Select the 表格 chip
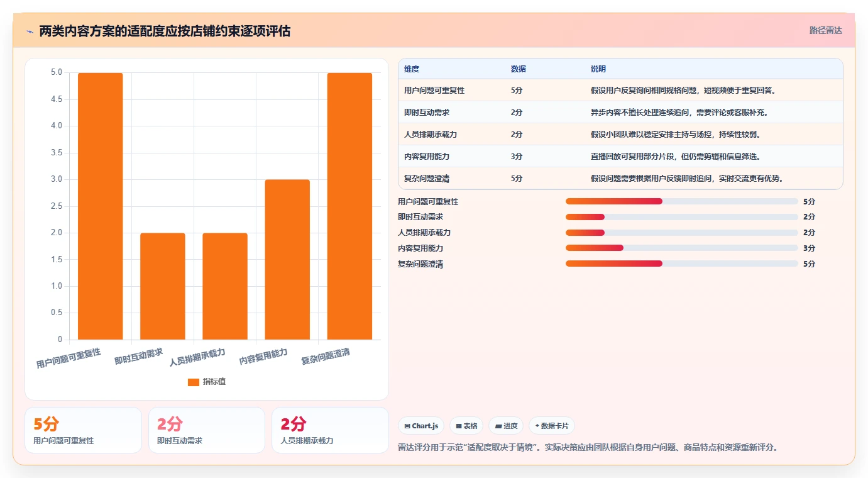868x478 pixels. click(466, 426)
